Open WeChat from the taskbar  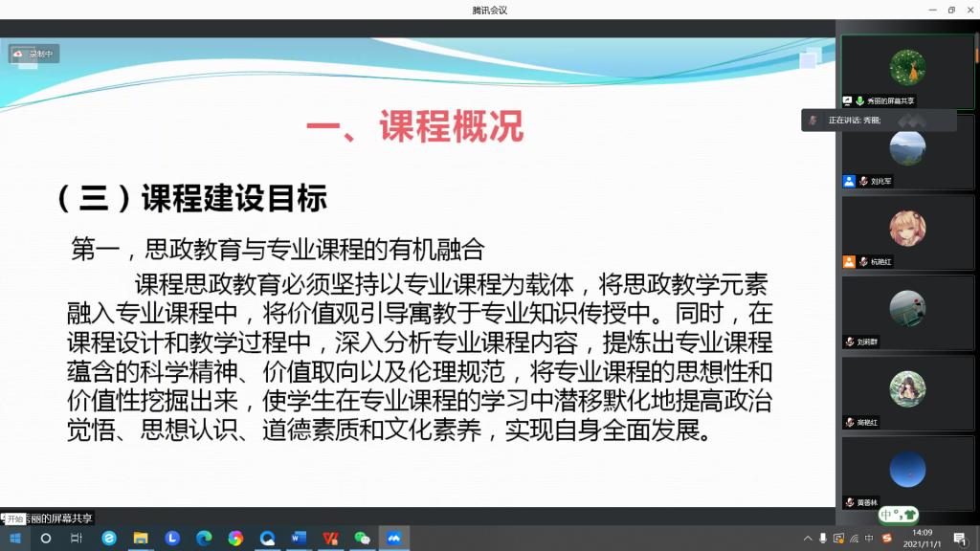[x=361, y=539]
